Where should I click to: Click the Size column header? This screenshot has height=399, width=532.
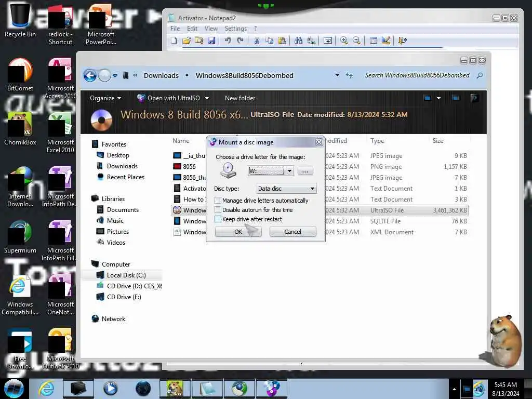coord(437,140)
